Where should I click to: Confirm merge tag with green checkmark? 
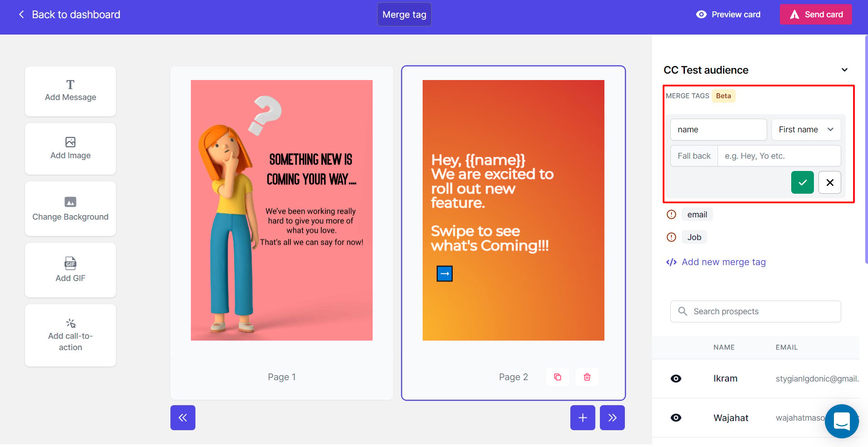[803, 182]
